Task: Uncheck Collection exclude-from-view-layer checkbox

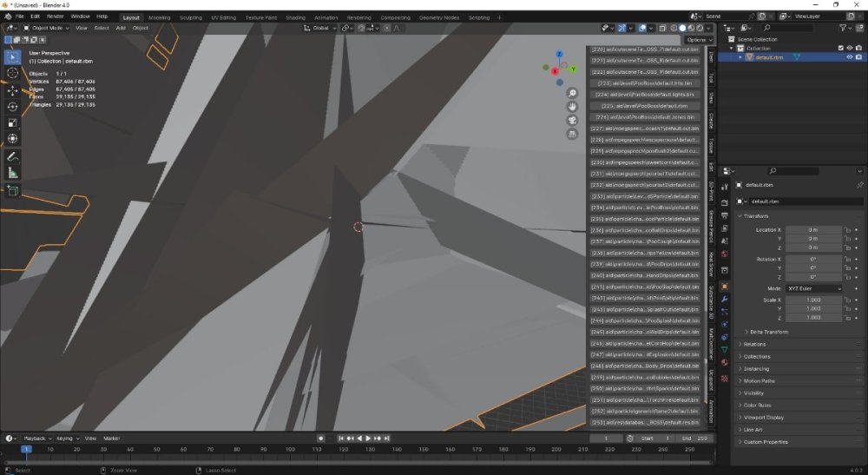Action: (x=841, y=48)
